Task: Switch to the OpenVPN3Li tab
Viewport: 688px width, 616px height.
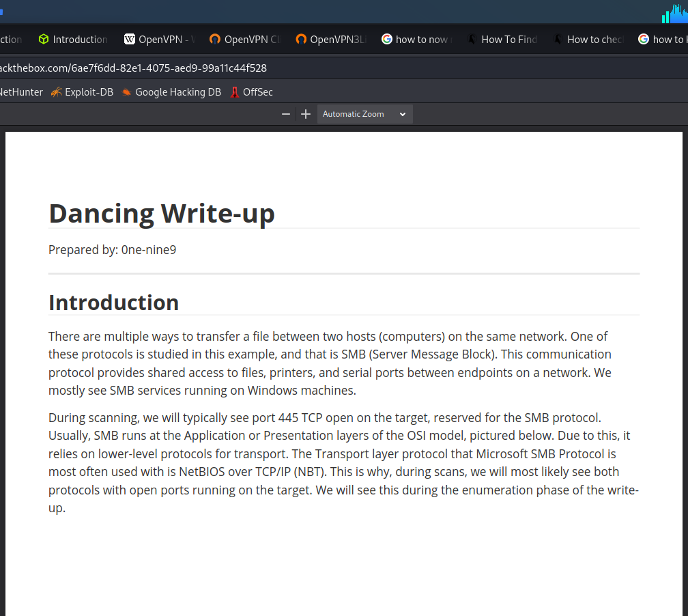Action: click(x=330, y=40)
